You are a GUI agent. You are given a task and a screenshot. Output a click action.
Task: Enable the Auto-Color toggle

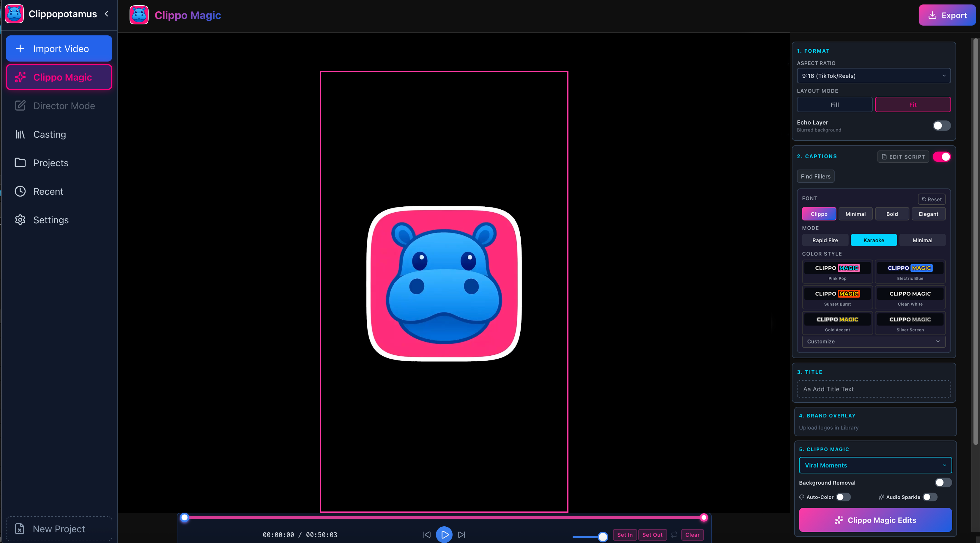(843, 497)
